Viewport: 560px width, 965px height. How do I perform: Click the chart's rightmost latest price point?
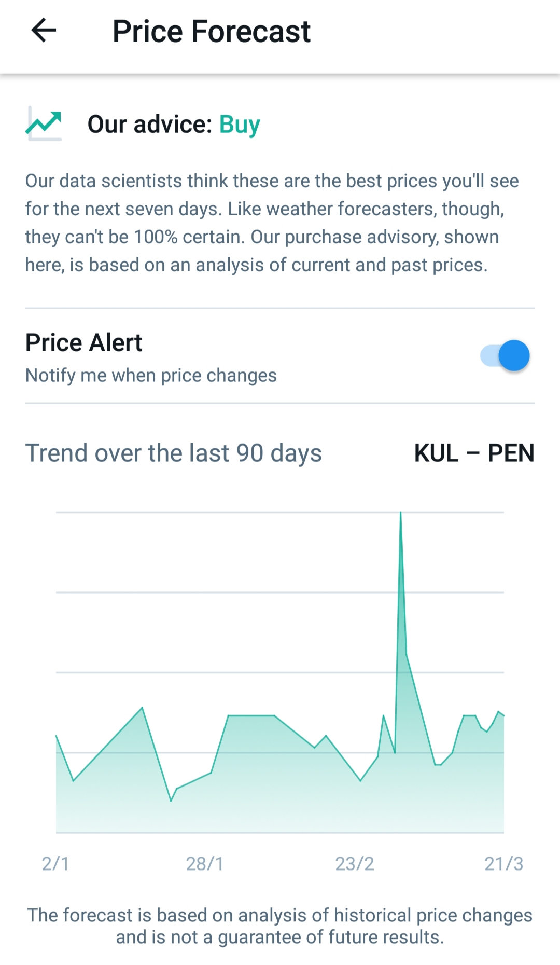[503, 715]
